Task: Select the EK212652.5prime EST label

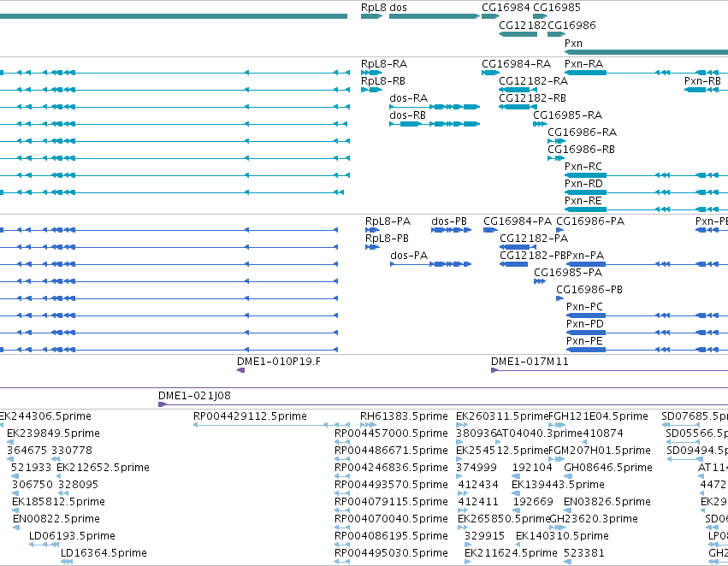Action: click(103, 469)
